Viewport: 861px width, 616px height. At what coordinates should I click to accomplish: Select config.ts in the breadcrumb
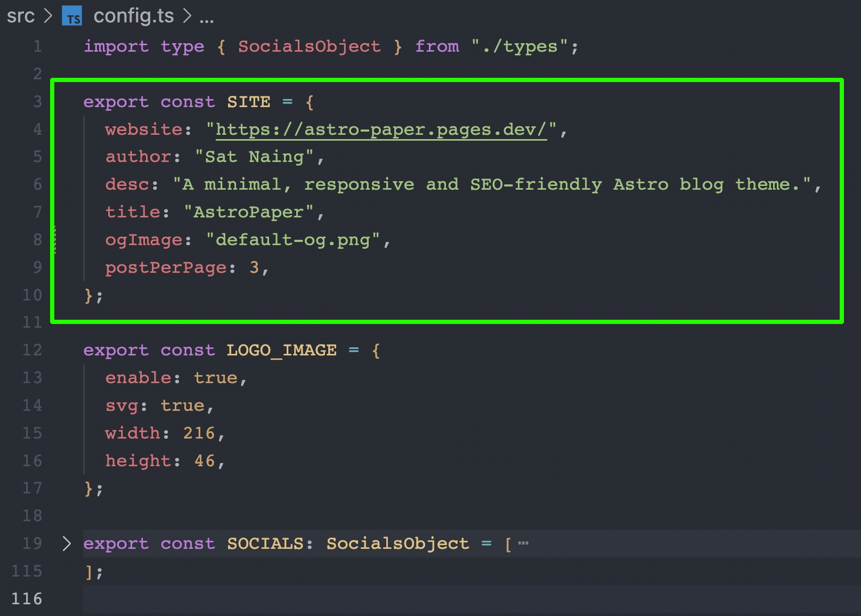click(x=134, y=16)
